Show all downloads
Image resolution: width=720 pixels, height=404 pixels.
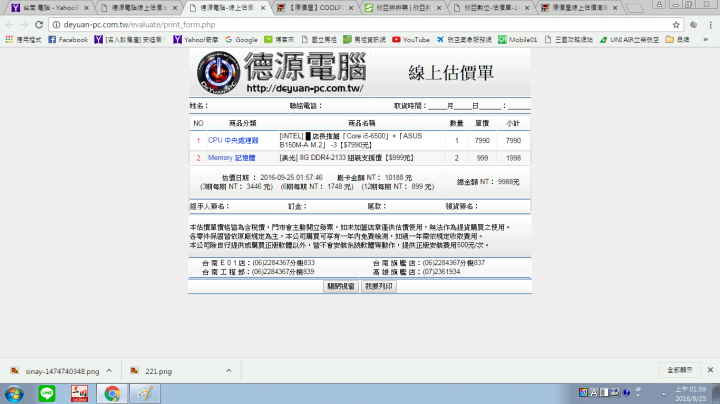tap(680, 370)
